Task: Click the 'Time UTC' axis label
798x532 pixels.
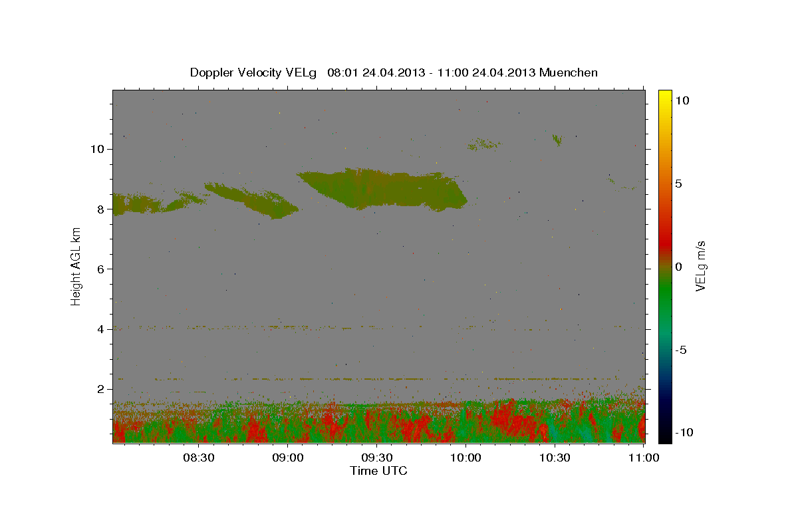Action: point(378,471)
